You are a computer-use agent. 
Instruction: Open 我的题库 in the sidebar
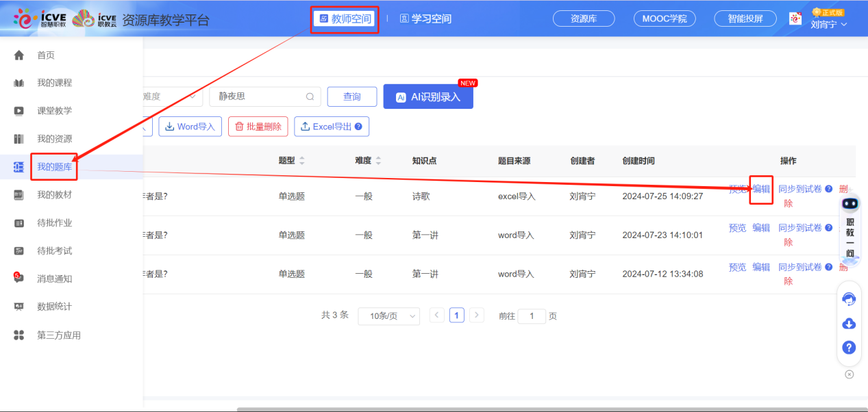coord(54,166)
